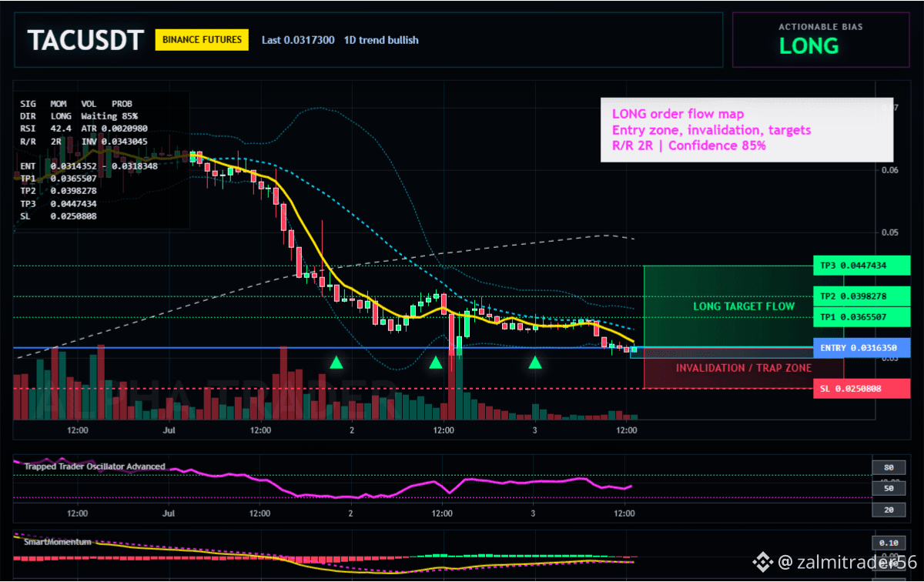Click the ENTRY 0.0316350 blue label
The width and height of the screenshot is (924, 582).
pyautogui.click(x=862, y=348)
